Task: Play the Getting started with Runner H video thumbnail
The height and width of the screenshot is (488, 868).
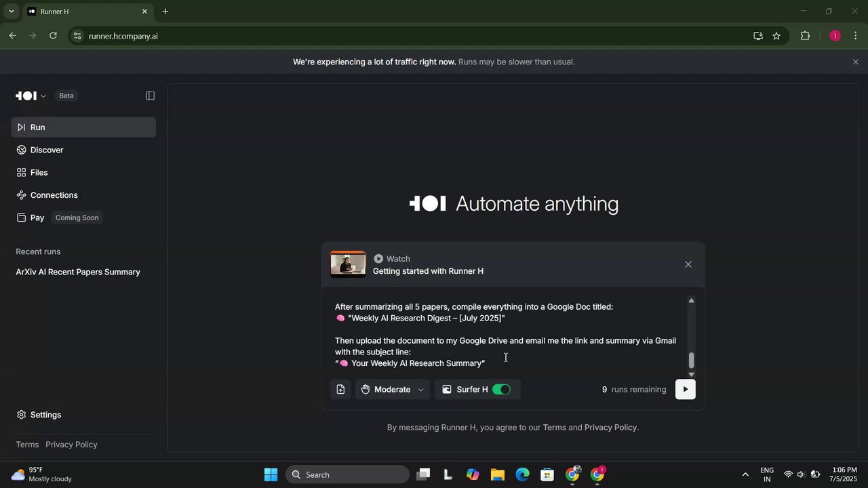Action: coord(348,264)
